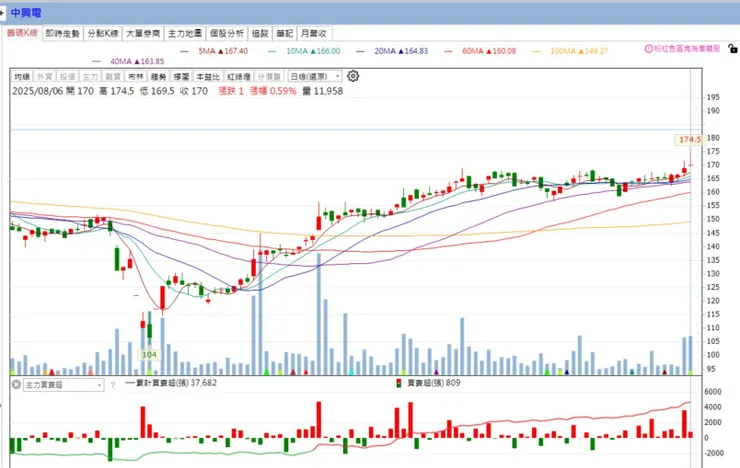Viewport: 740px width, 468px height.
Task: Open the 即時走勢 tab
Action: click(x=62, y=33)
